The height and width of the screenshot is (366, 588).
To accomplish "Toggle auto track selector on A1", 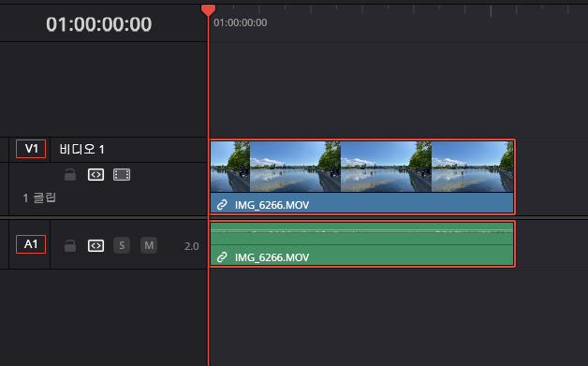I will [96, 245].
